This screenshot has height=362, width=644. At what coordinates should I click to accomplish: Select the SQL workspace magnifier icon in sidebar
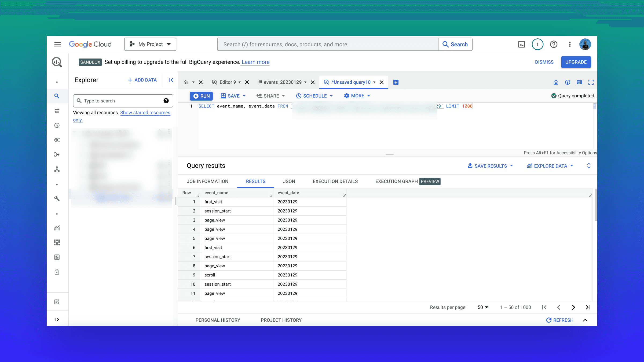(x=57, y=96)
